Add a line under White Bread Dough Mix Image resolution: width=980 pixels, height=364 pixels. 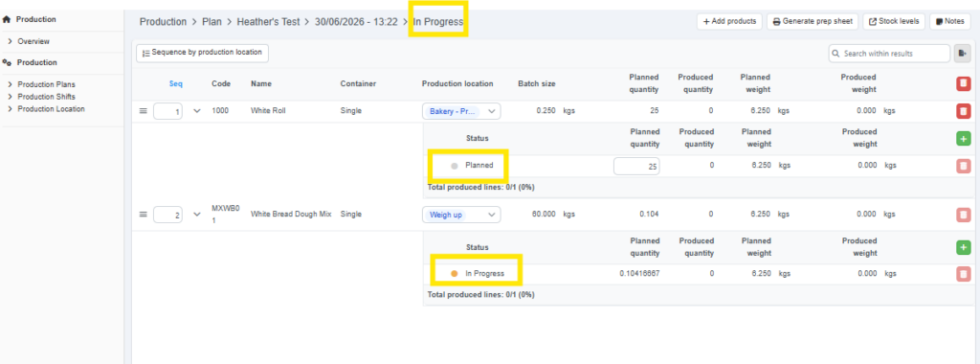pos(963,247)
